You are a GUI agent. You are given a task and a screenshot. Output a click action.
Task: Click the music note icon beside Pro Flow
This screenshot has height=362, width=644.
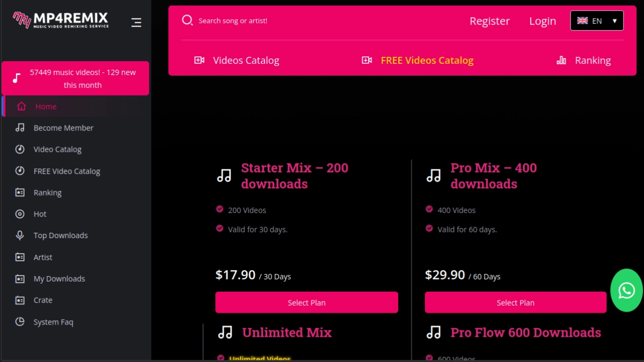pyautogui.click(x=433, y=333)
